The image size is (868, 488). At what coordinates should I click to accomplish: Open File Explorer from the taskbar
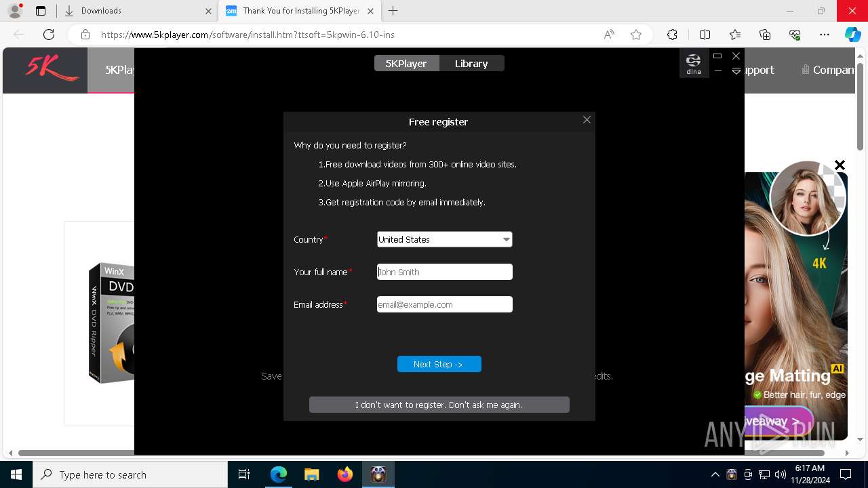[x=311, y=474]
